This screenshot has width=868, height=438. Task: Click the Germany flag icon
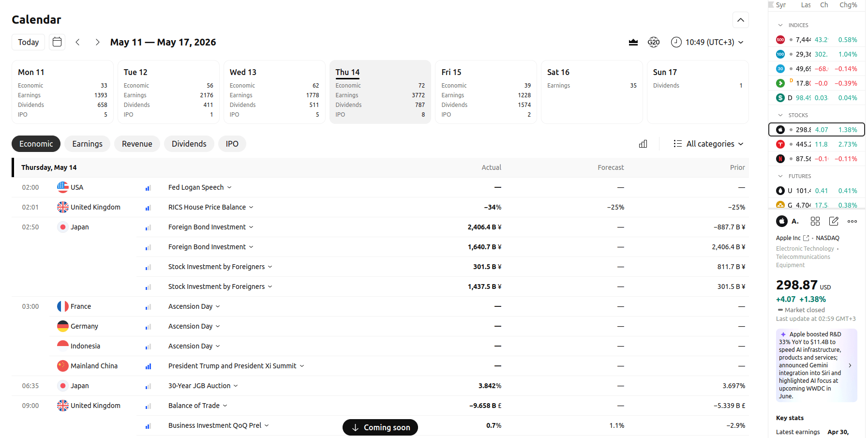click(63, 326)
